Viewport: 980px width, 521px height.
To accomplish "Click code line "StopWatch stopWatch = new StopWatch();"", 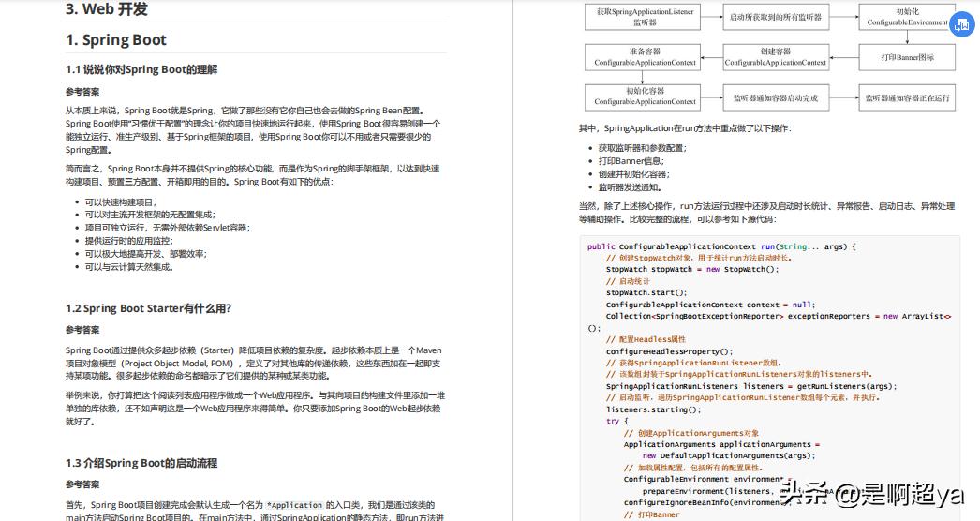I will click(x=691, y=270).
